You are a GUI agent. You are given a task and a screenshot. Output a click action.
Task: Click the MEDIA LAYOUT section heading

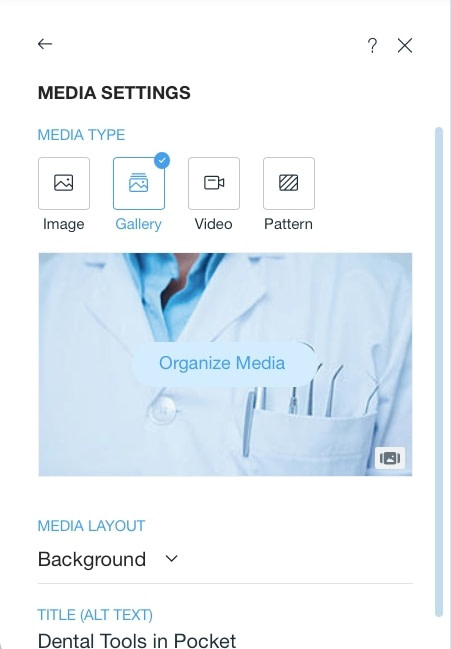(x=91, y=526)
